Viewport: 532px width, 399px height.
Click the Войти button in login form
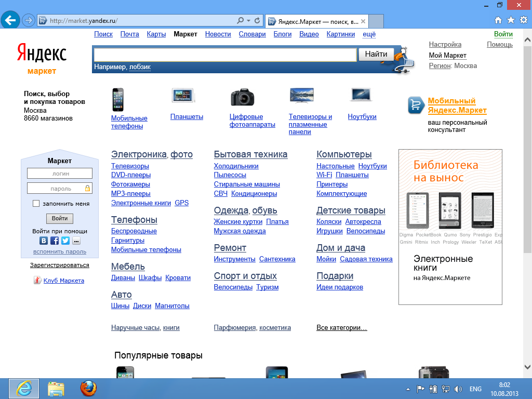point(60,218)
